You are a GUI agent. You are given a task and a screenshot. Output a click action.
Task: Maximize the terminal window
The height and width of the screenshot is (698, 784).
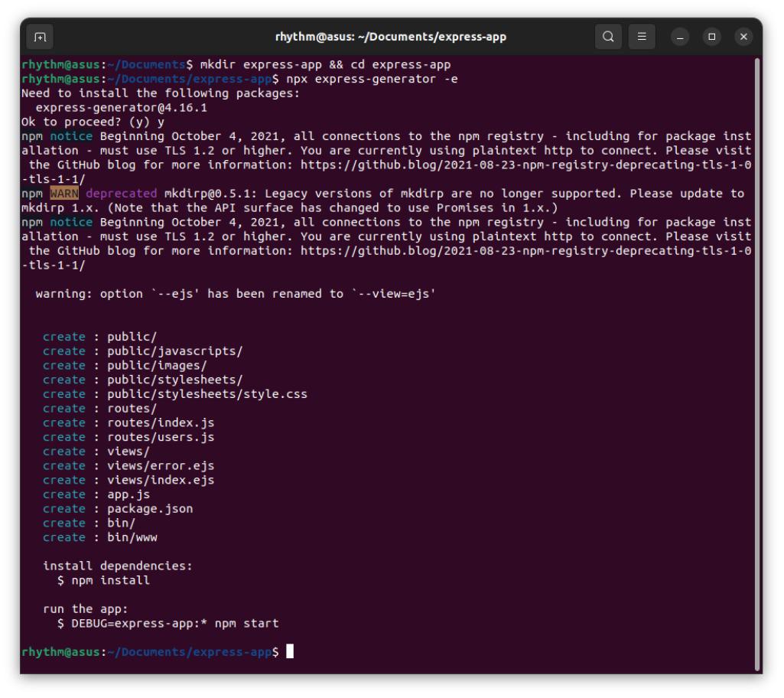click(711, 37)
